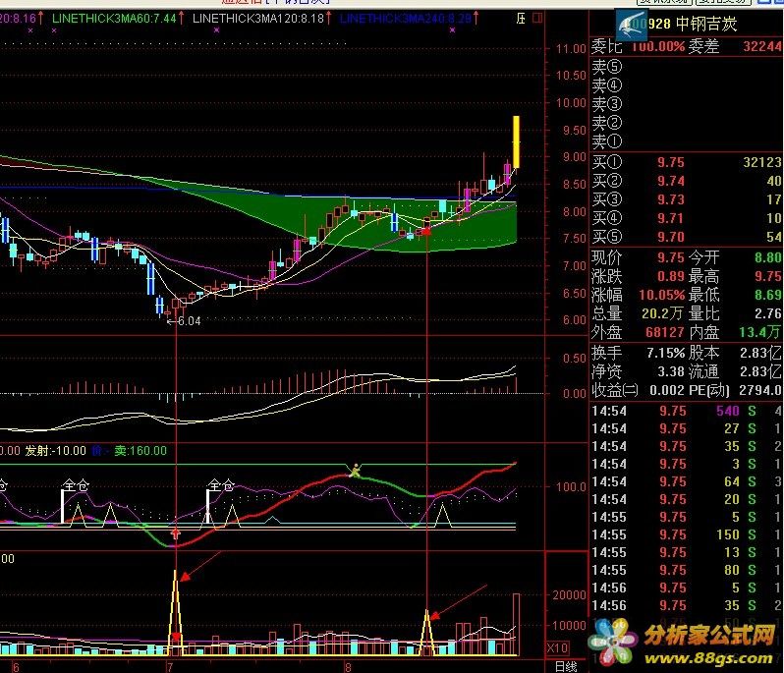The width and height of the screenshot is (784, 673).
Task: Click the 20000 volume axis label
Action: [569, 595]
